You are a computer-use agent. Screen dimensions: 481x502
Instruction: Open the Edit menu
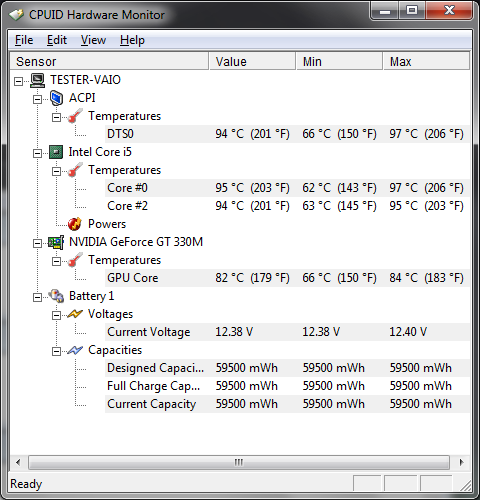click(57, 40)
